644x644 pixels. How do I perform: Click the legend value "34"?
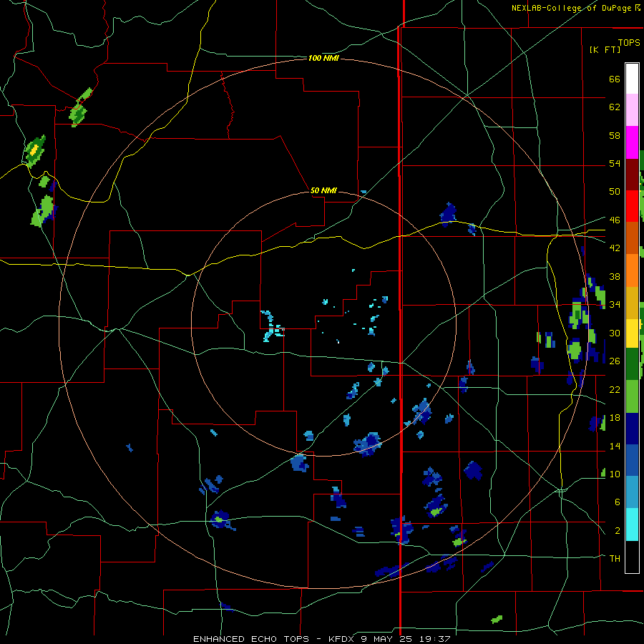coord(615,305)
